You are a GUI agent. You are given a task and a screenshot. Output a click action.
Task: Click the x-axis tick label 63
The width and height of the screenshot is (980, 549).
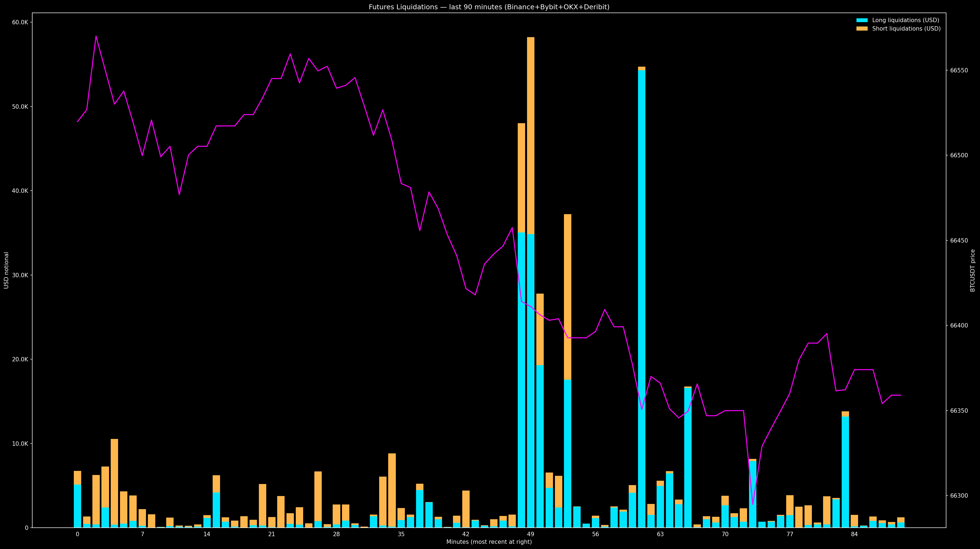(660, 534)
